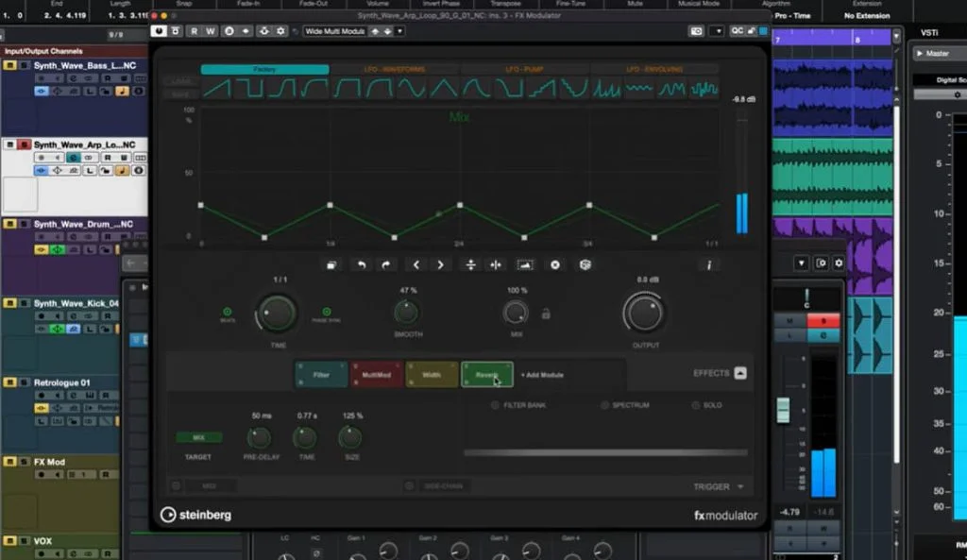Enable Read automation (R) in plug-in header
This screenshot has width=967, height=560.
coord(195,31)
